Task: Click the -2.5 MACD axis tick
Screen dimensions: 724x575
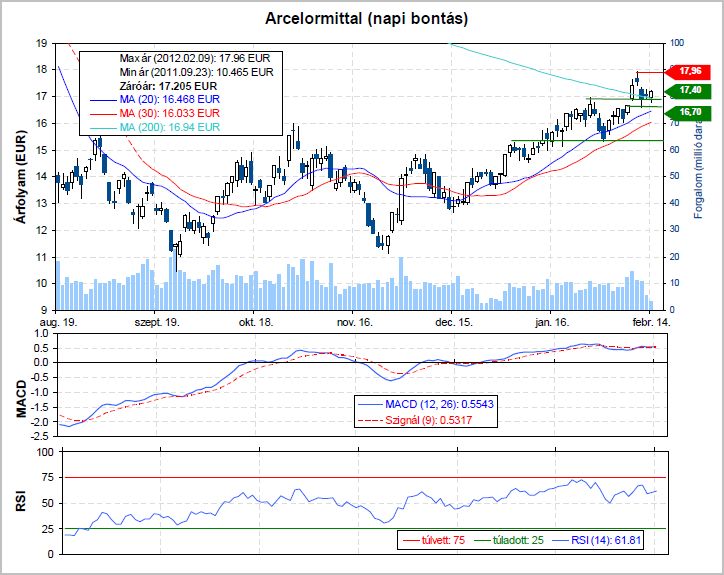Action: tap(41, 436)
